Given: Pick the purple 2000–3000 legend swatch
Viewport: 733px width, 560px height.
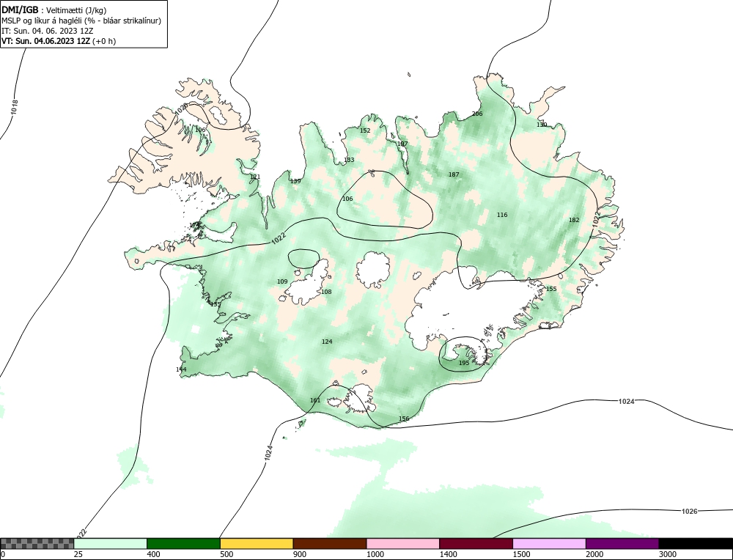Looking at the screenshot, I should pyautogui.click(x=622, y=544).
